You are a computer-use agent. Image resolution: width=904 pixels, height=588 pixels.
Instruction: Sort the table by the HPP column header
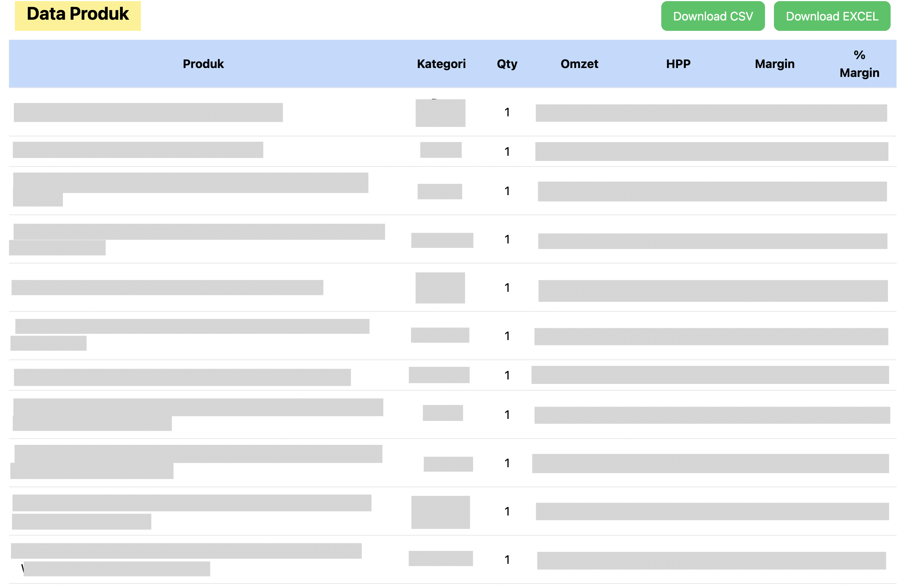click(678, 64)
